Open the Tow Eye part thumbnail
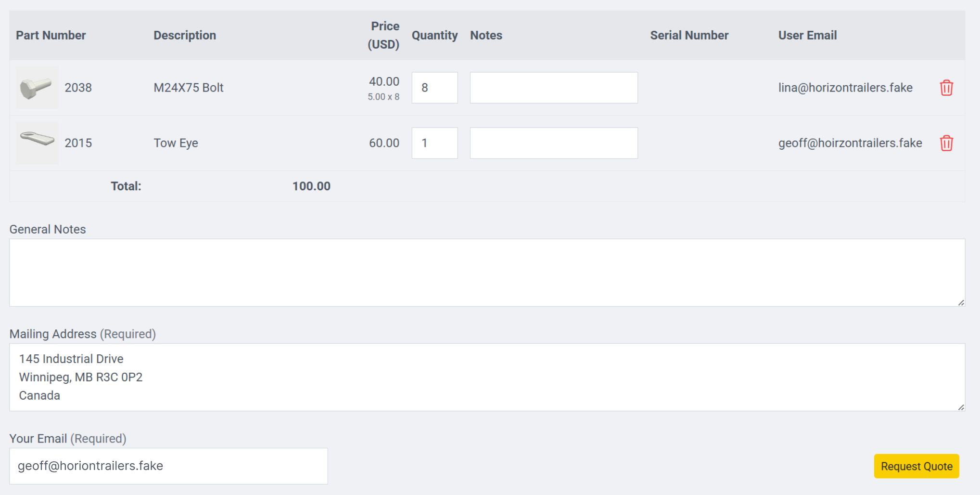The height and width of the screenshot is (495, 980). pos(37,143)
